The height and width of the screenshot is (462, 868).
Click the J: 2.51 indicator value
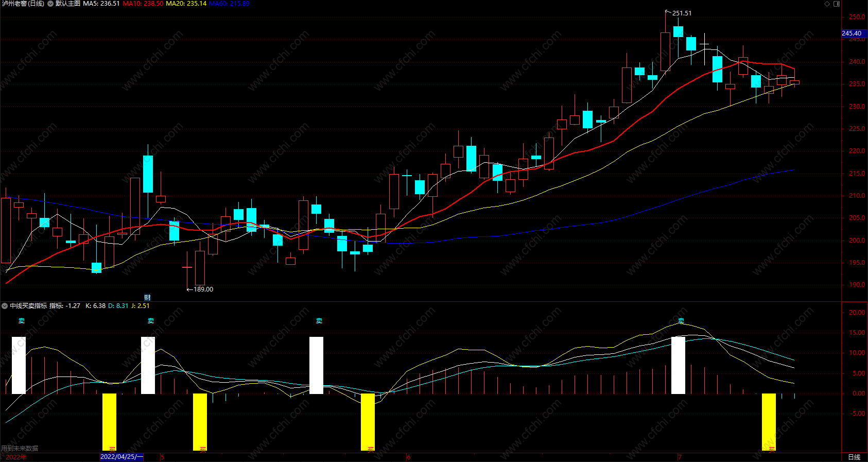[x=141, y=306]
